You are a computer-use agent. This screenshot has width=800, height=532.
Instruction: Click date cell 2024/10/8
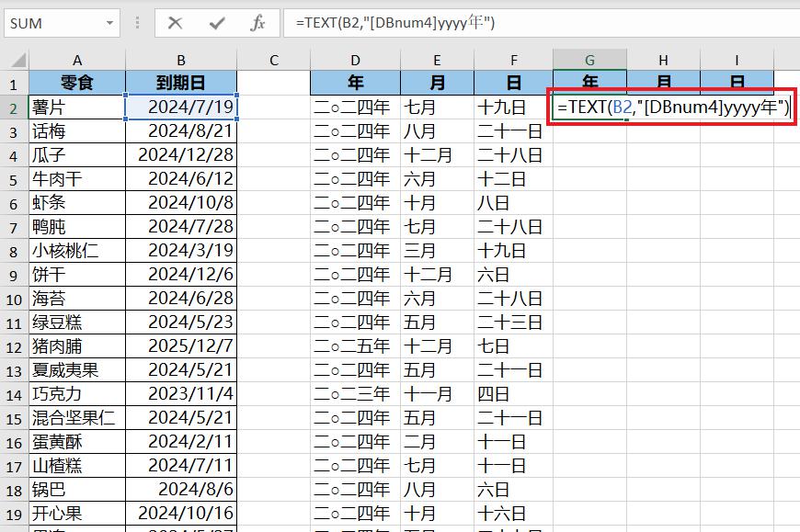pos(181,203)
